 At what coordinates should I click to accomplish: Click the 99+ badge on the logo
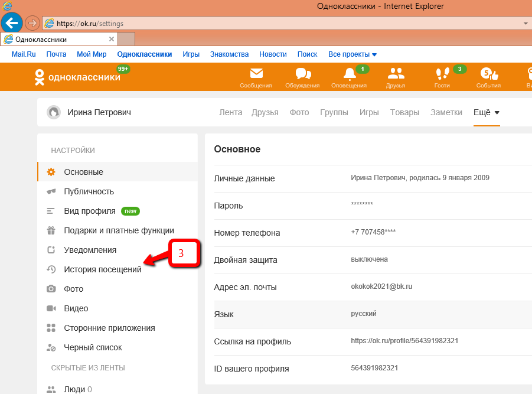pos(123,69)
